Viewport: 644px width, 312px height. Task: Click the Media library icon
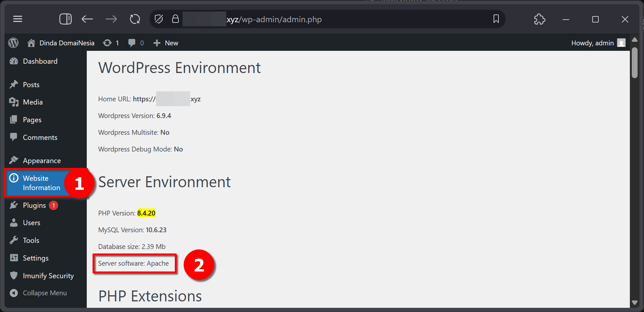click(x=14, y=102)
